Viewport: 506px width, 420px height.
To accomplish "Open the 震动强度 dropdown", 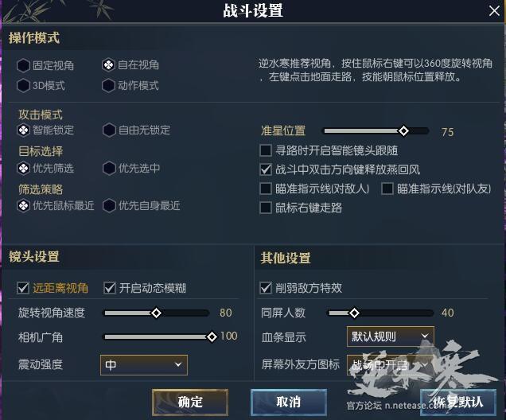I will 143,365.
